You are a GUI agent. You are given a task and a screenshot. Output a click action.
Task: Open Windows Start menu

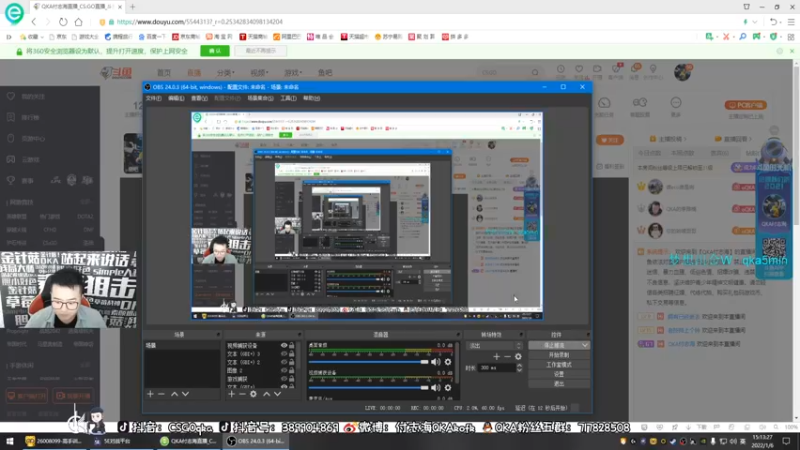tap(10, 441)
